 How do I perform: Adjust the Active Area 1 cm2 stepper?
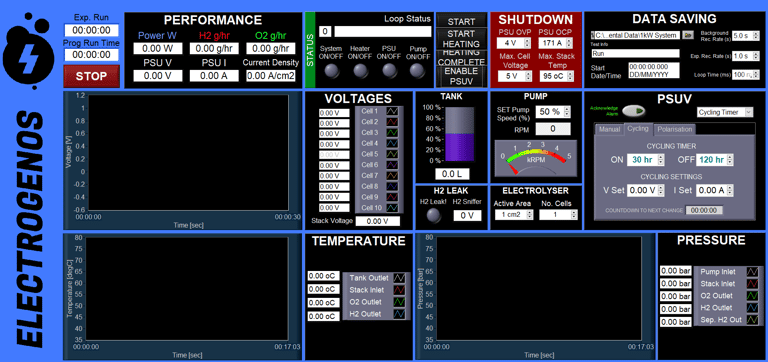pos(529,215)
